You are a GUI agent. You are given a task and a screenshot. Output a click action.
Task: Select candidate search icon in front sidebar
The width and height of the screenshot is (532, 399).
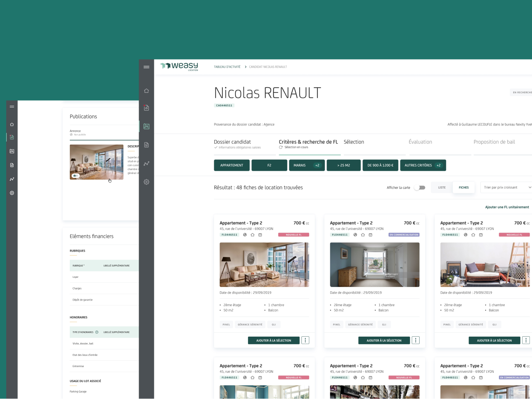coord(146,126)
